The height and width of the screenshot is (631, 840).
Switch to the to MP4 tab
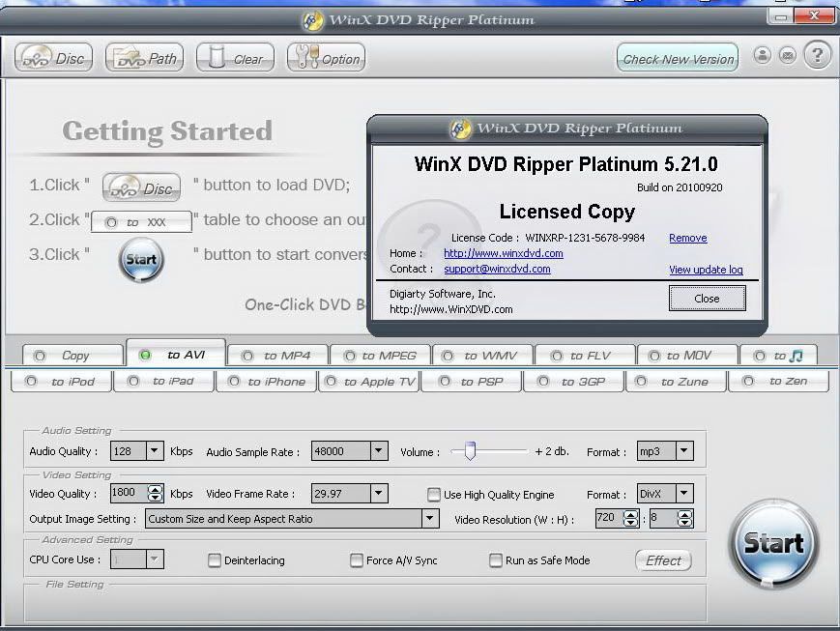pos(277,356)
